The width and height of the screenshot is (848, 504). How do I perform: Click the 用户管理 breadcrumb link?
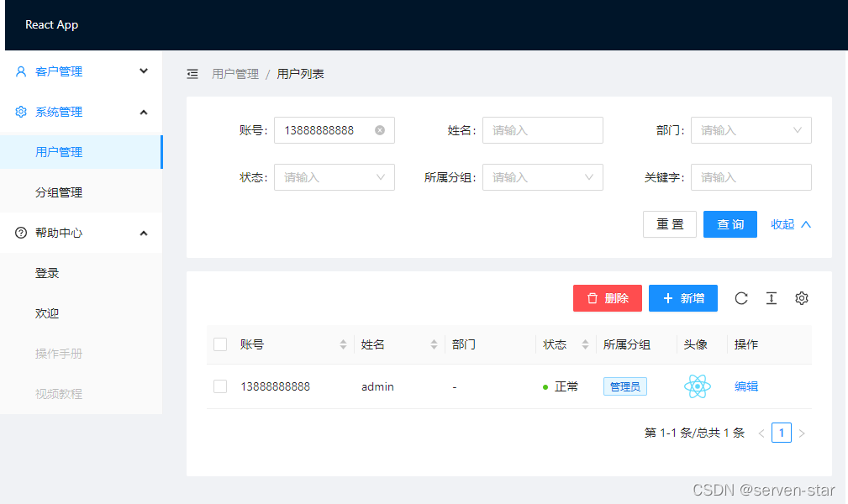pos(235,74)
